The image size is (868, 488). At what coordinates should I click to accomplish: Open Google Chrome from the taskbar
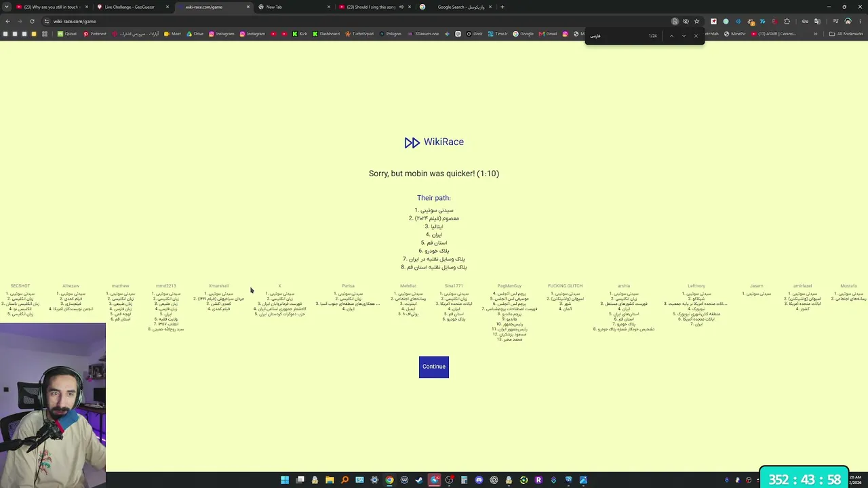click(389, 480)
